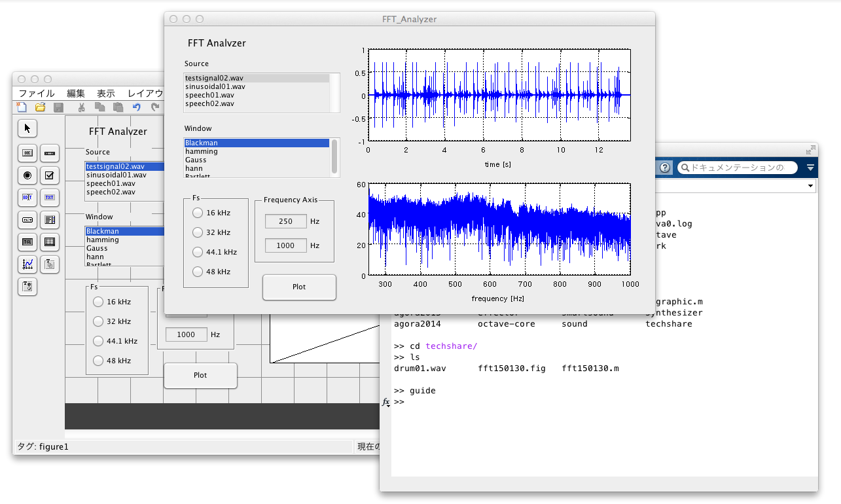Viewport: 841px width, 504px height.
Task: Expand the MATLAB toolstrip minimize triangle
Action: tap(810, 168)
